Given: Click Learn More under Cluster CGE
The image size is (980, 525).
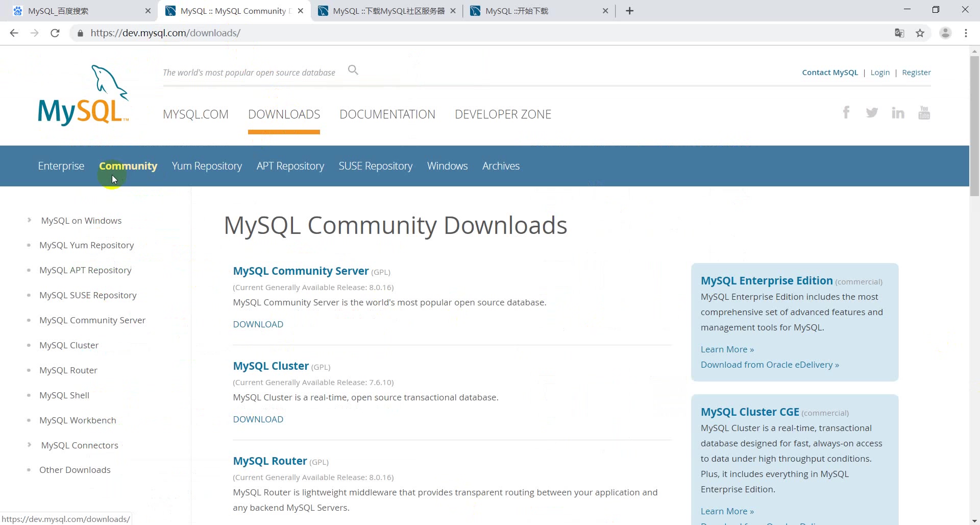Looking at the screenshot, I should (727, 511).
